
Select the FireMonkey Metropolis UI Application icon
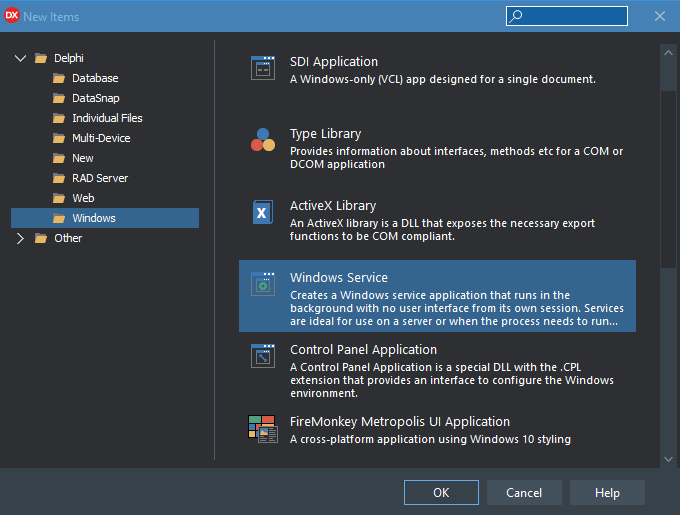point(263,429)
